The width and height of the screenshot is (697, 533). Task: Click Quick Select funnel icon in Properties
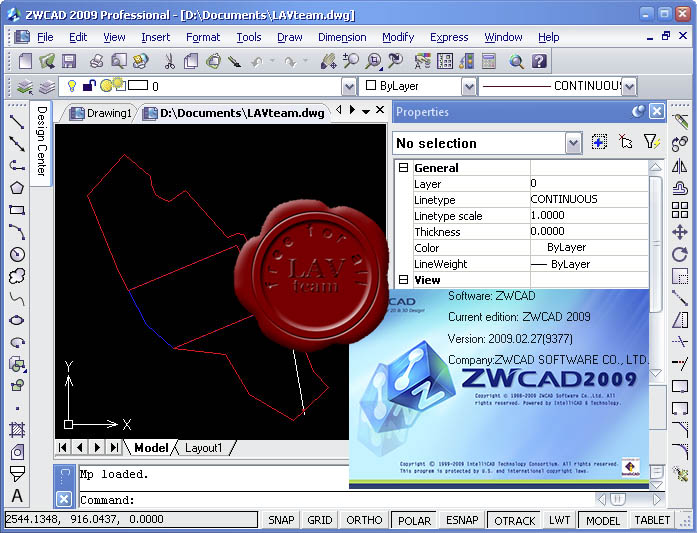coord(652,142)
